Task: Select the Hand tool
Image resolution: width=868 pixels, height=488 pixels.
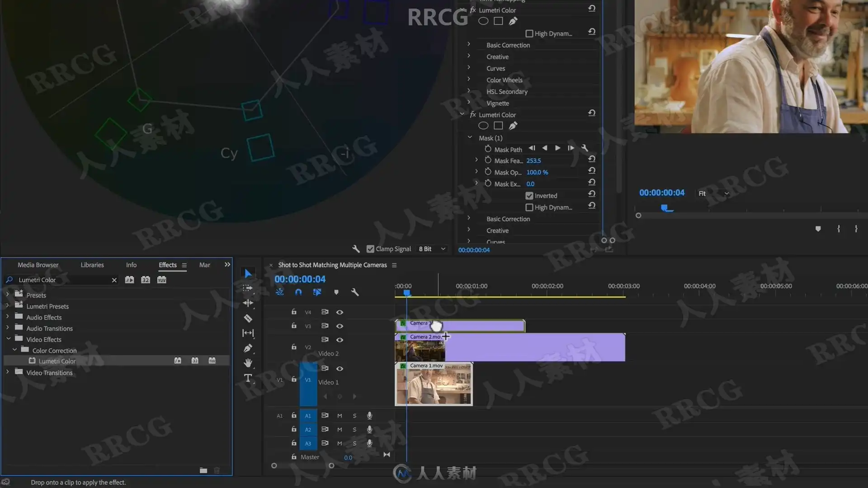Action: [248, 363]
